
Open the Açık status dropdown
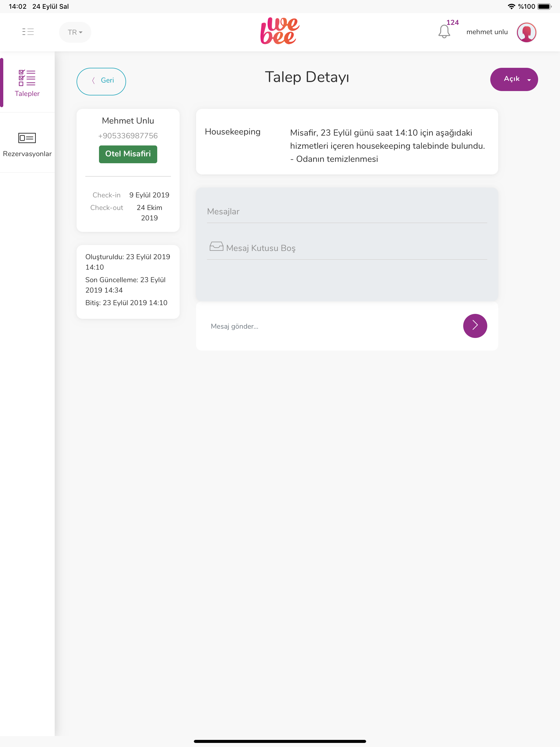514,79
